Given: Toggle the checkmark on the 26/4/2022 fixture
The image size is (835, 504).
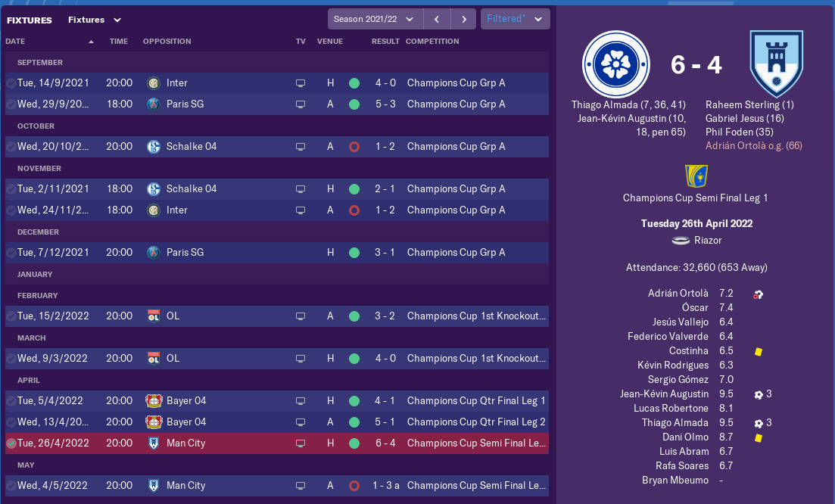Looking at the screenshot, I should point(11,443).
